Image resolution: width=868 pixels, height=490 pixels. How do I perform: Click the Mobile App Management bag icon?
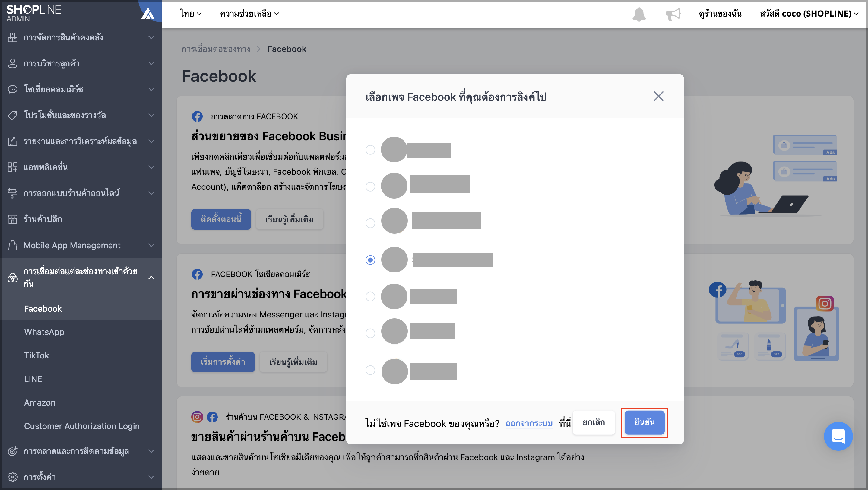point(12,245)
